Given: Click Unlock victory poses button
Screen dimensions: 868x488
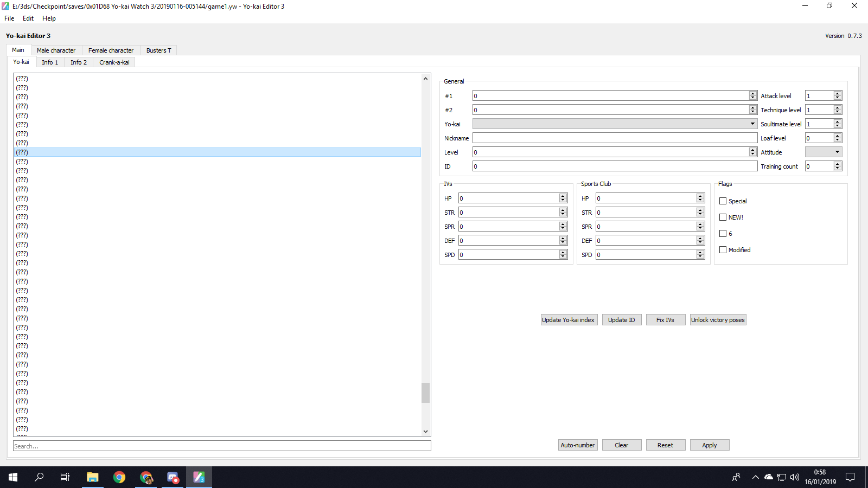Looking at the screenshot, I should (718, 320).
